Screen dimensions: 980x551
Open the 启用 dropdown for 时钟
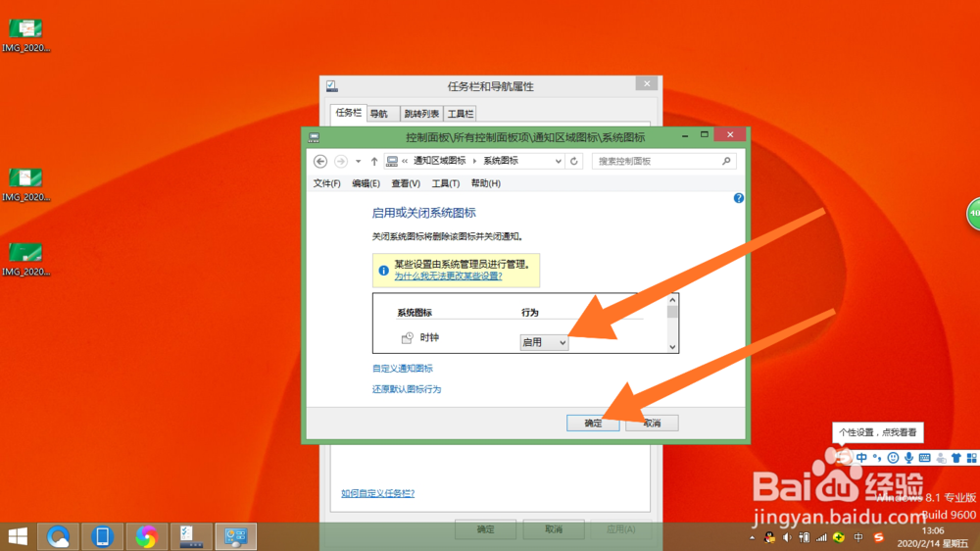[x=544, y=342]
